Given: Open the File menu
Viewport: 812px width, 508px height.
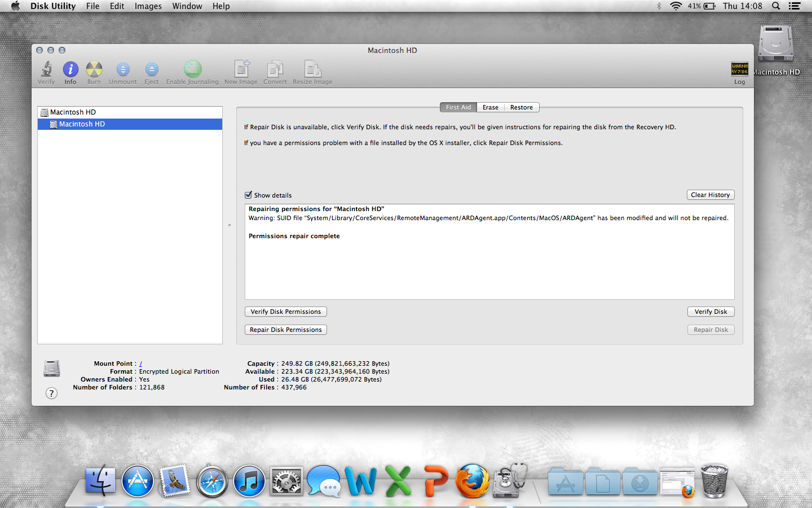Looking at the screenshot, I should (92, 6).
